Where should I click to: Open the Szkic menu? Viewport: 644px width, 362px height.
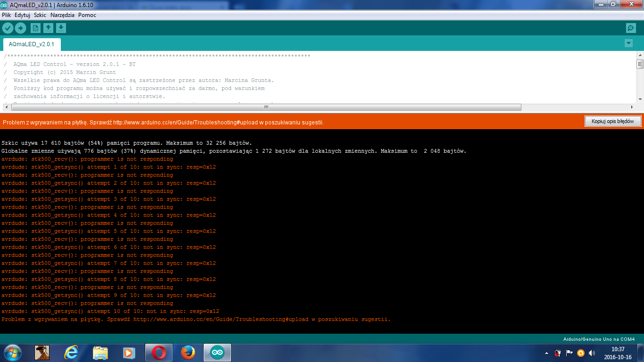[40, 15]
